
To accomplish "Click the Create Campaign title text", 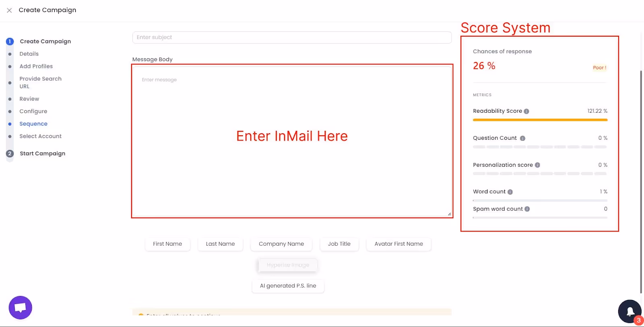I will 47,10.
